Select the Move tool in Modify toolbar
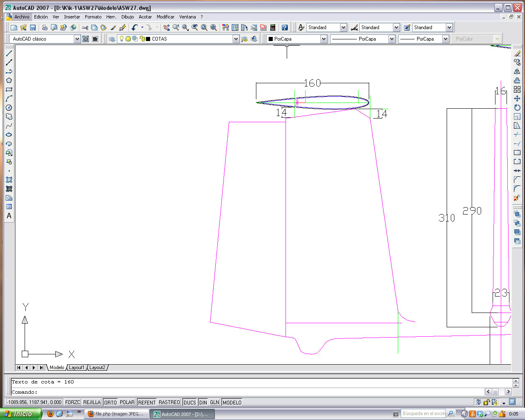This screenshot has height=420, width=525. tap(517, 98)
